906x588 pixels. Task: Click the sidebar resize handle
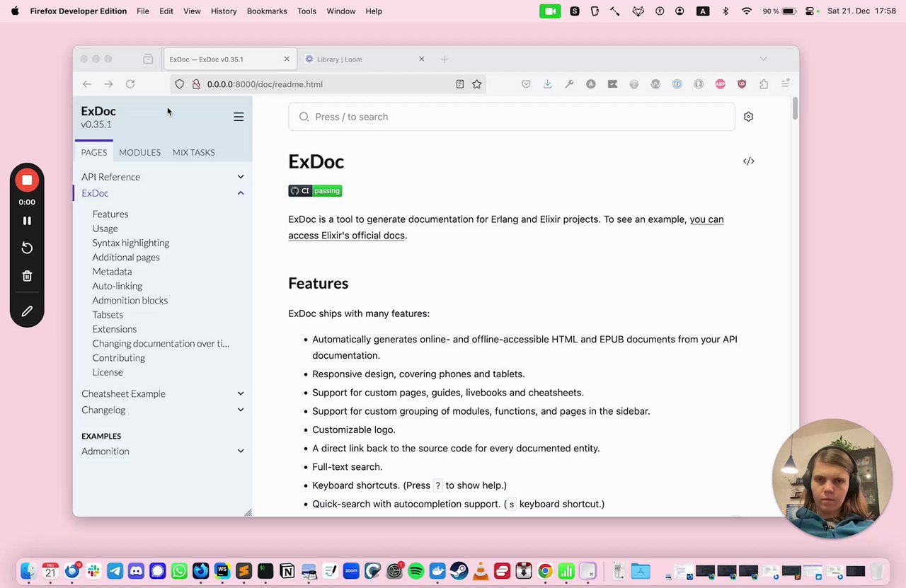(248, 512)
